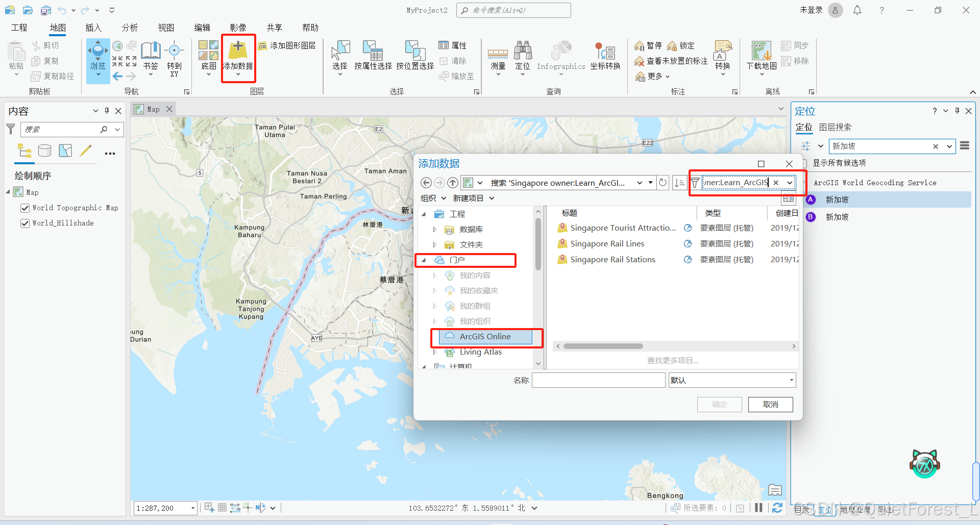980x525 pixels.
Task: Click the 确定 button in Add Data dialog
Action: click(x=719, y=404)
